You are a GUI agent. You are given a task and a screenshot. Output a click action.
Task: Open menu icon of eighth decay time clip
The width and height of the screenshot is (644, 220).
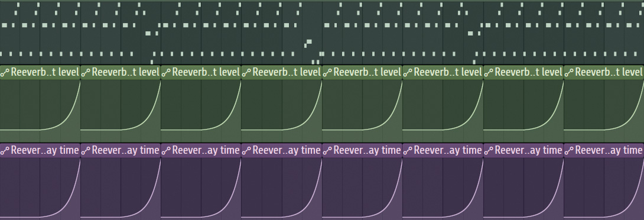click(569, 151)
